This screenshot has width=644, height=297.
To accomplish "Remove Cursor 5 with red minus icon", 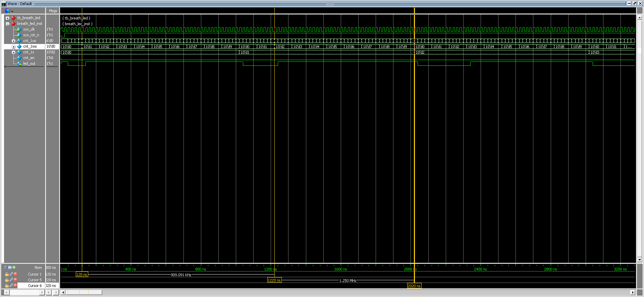I will [x=15, y=280].
